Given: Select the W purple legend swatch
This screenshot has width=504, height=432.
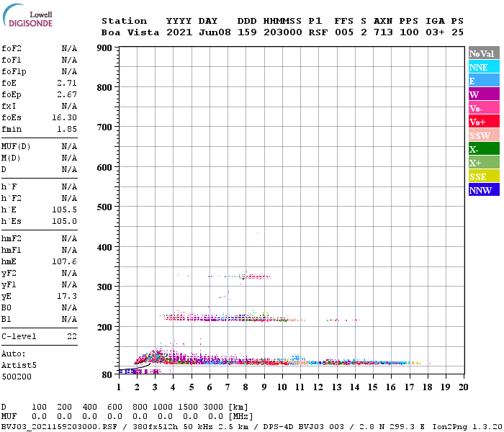Looking at the screenshot, I should click(x=484, y=94).
